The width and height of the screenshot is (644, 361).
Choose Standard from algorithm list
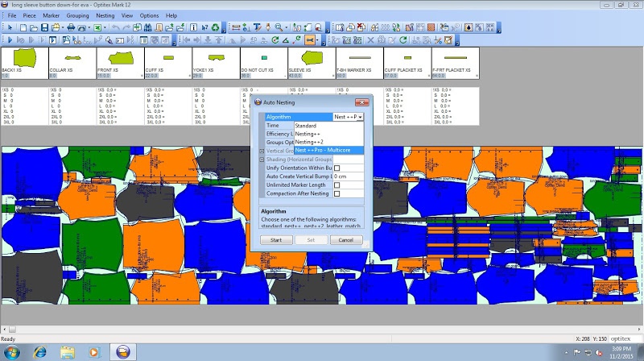[x=328, y=126]
